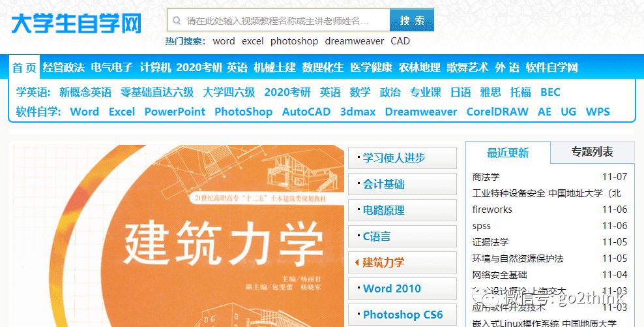Open 英语 link in 学英语 row
Viewport: 644px width, 327px height.
(x=330, y=92)
